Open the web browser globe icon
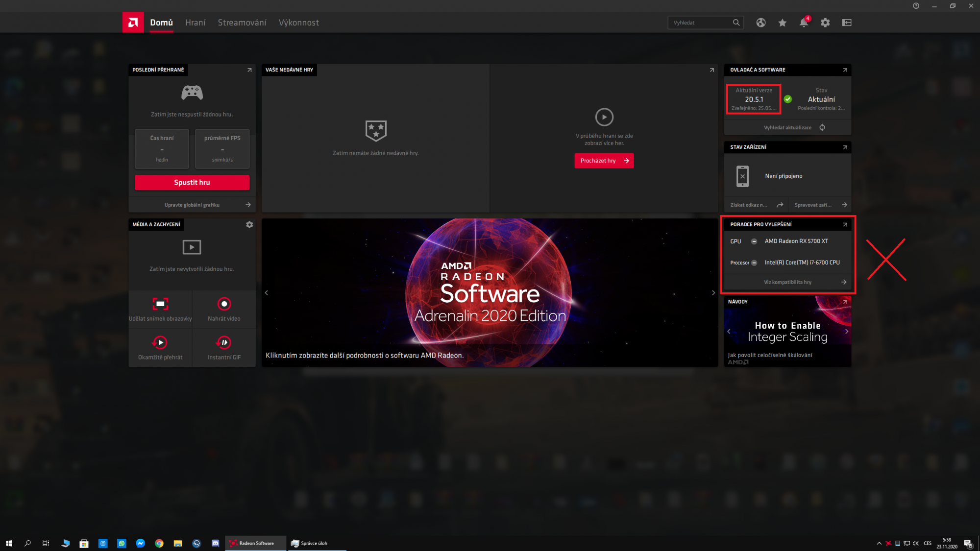The height and width of the screenshot is (551, 980). (761, 23)
